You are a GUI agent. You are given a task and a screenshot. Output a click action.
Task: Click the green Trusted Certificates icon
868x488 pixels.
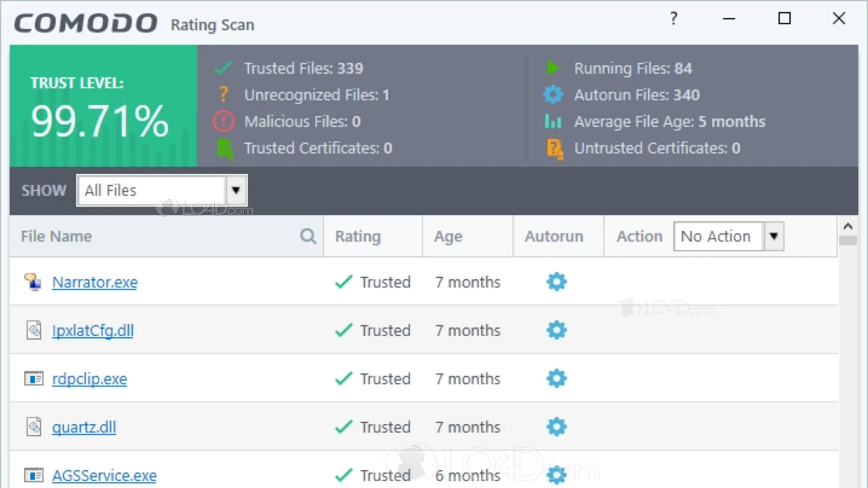pyautogui.click(x=224, y=148)
